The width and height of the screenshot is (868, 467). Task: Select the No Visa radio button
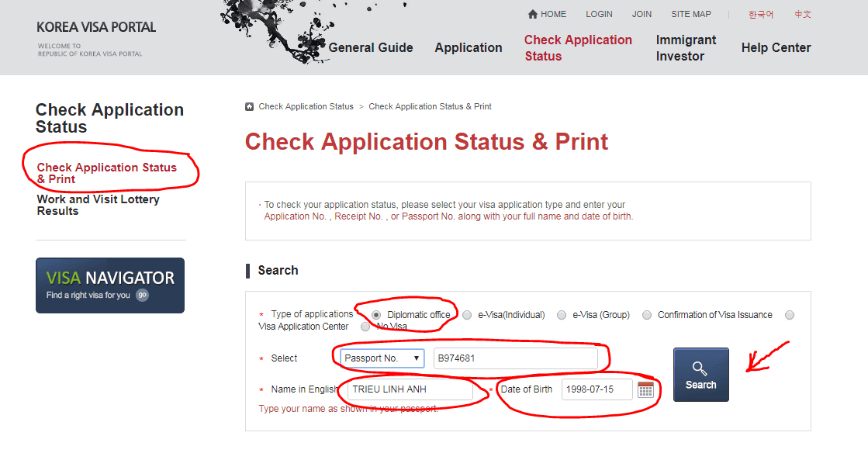[365, 327]
